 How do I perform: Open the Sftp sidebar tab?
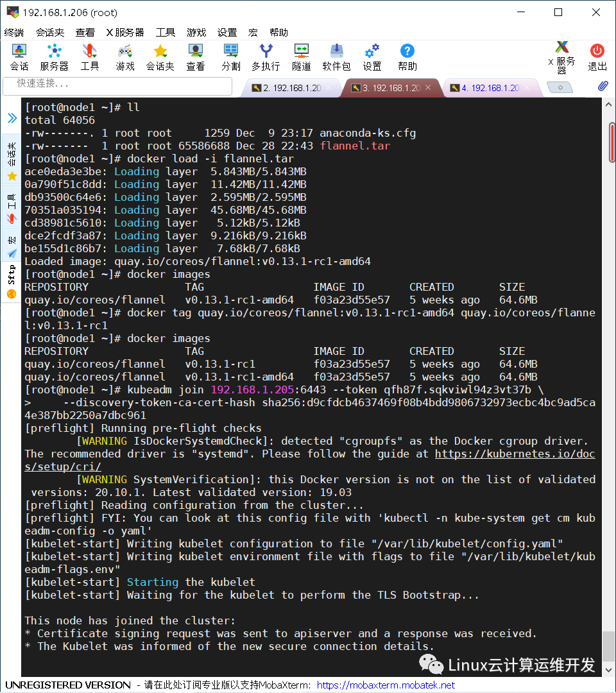[x=12, y=282]
